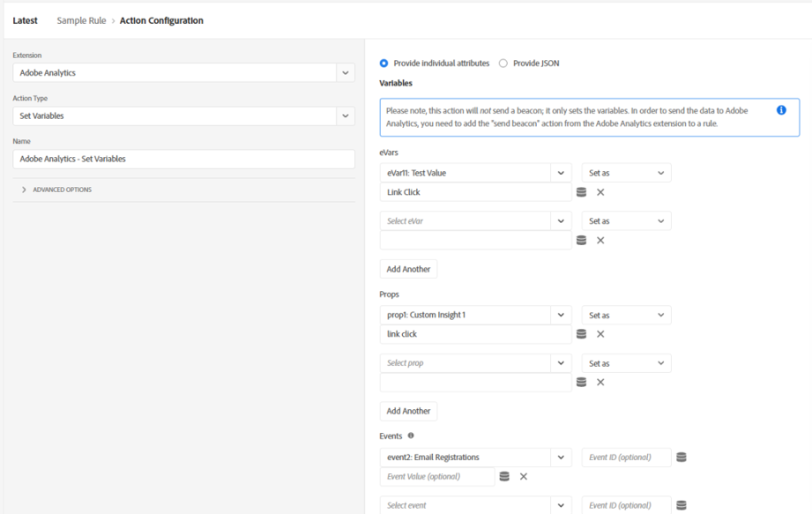Click the empty prop value field
The image size is (812, 514).
[475, 382]
